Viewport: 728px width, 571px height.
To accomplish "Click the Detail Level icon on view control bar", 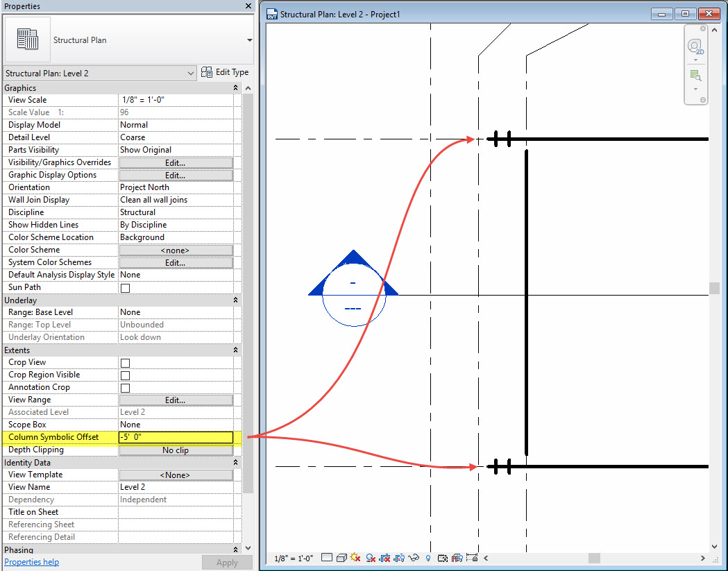I will 327,557.
